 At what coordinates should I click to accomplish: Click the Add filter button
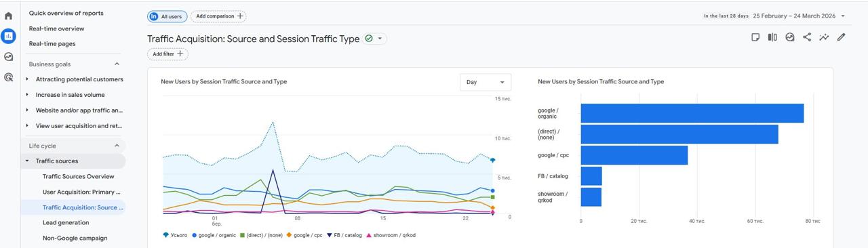(167, 54)
